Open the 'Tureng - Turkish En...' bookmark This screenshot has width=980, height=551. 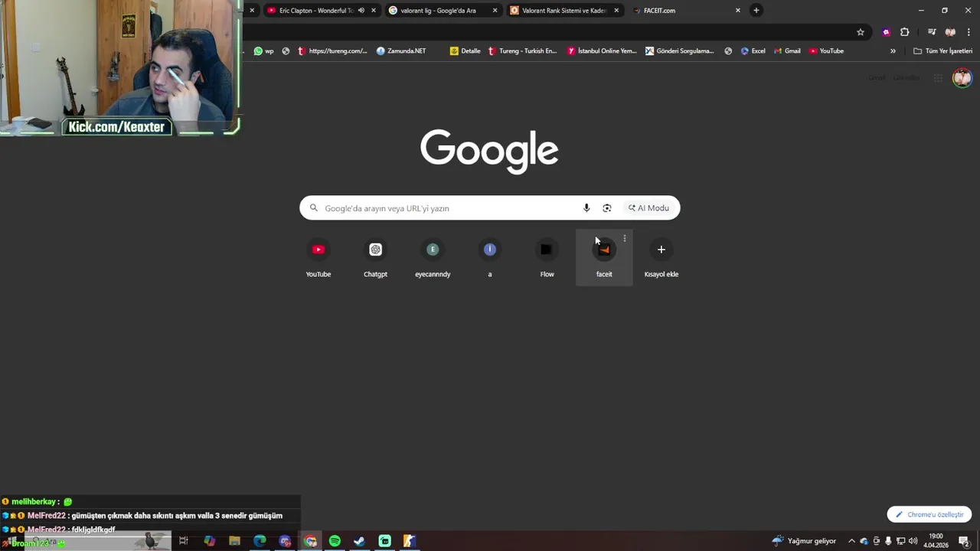pyautogui.click(x=523, y=51)
